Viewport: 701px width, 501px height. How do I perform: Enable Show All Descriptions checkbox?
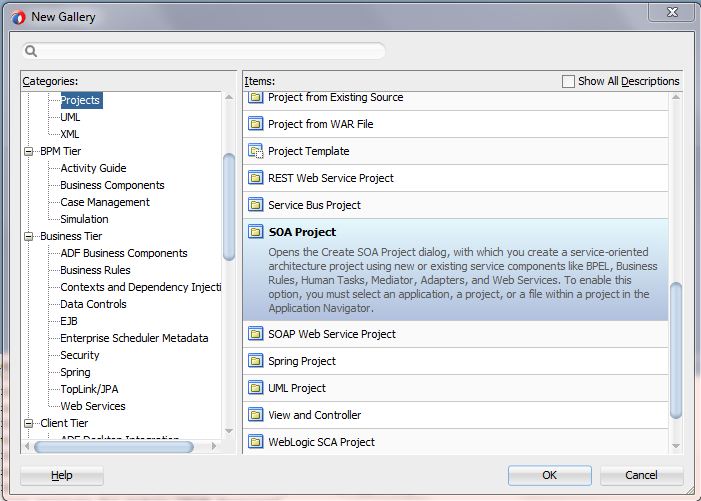pos(568,81)
